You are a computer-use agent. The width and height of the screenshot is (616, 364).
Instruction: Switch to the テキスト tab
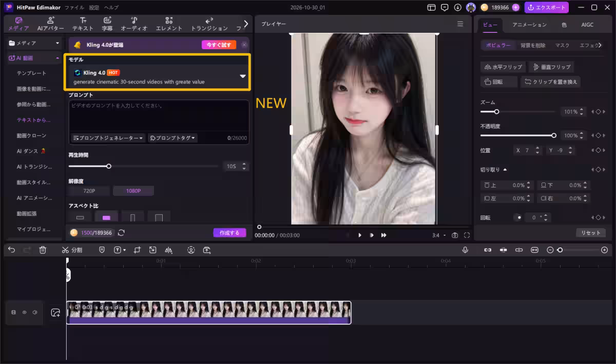click(x=83, y=24)
